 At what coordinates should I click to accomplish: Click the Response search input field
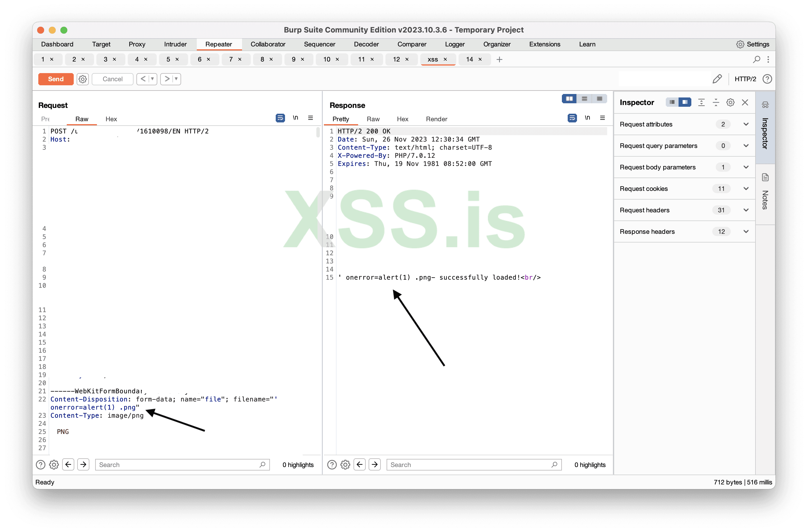tap(468, 464)
